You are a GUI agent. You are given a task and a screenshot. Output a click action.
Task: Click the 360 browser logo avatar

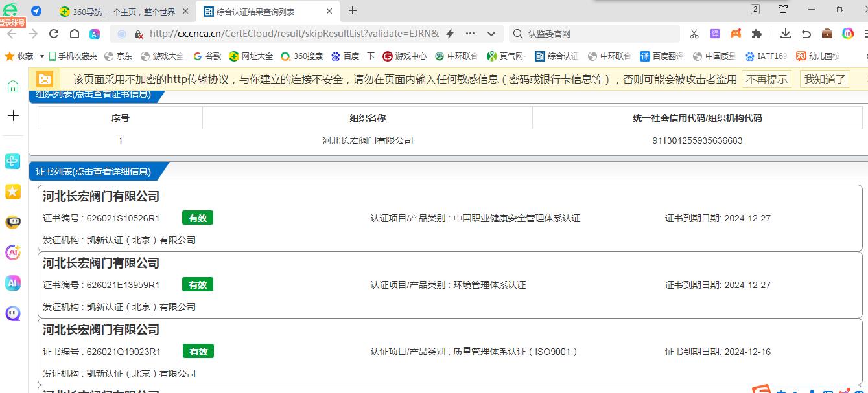click(x=11, y=10)
